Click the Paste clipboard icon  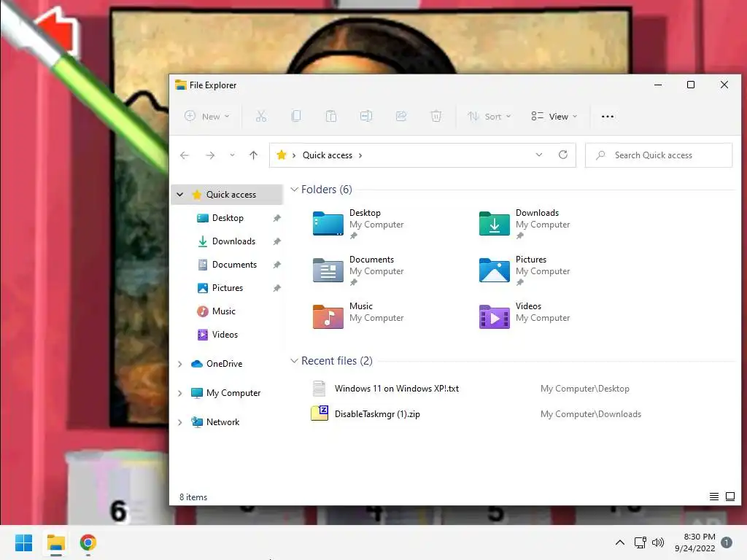(x=330, y=116)
